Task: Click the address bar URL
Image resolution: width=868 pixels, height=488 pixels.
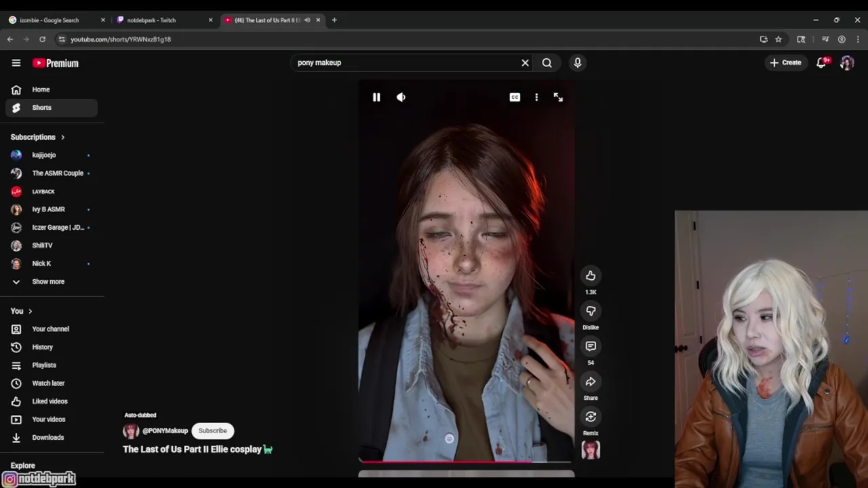Action: pyautogui.click(x=121, y=39)
